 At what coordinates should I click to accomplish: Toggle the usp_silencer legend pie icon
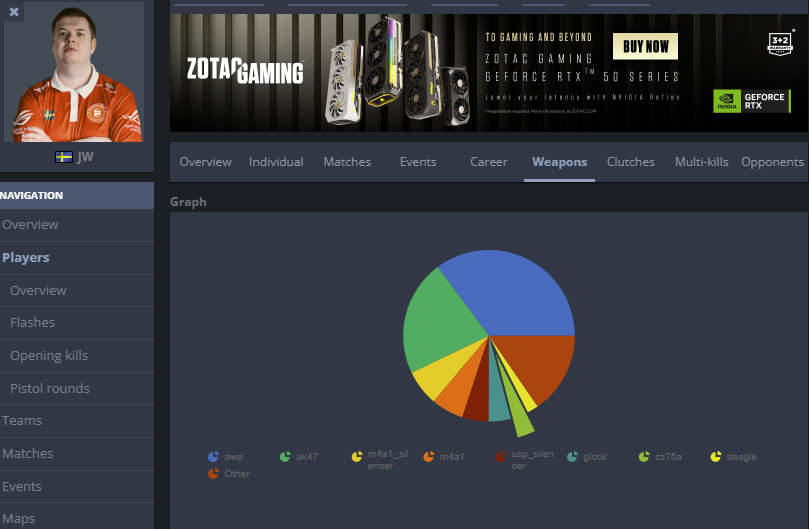(500, 457)
